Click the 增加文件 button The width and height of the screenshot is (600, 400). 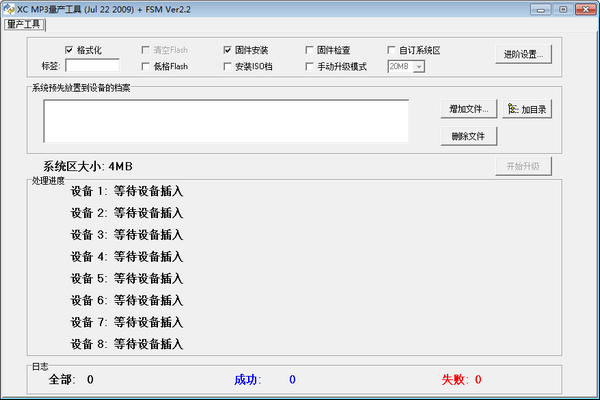pyautogui.click(x=467, y=109)
